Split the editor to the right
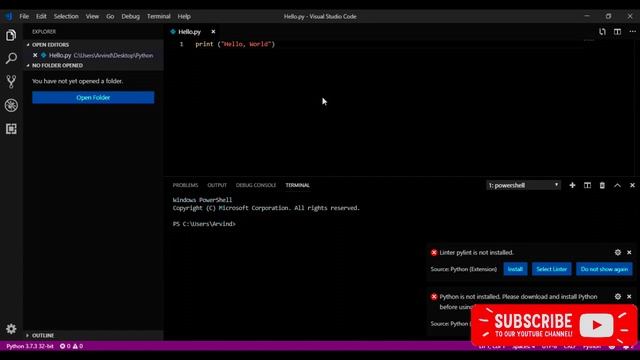 tap(617, 31)
